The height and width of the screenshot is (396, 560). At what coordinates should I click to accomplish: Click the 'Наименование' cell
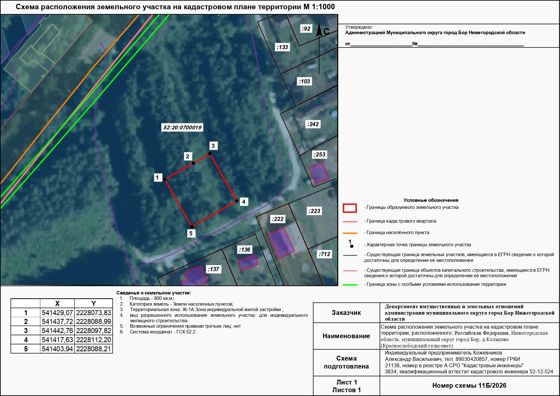coord(346,336)
